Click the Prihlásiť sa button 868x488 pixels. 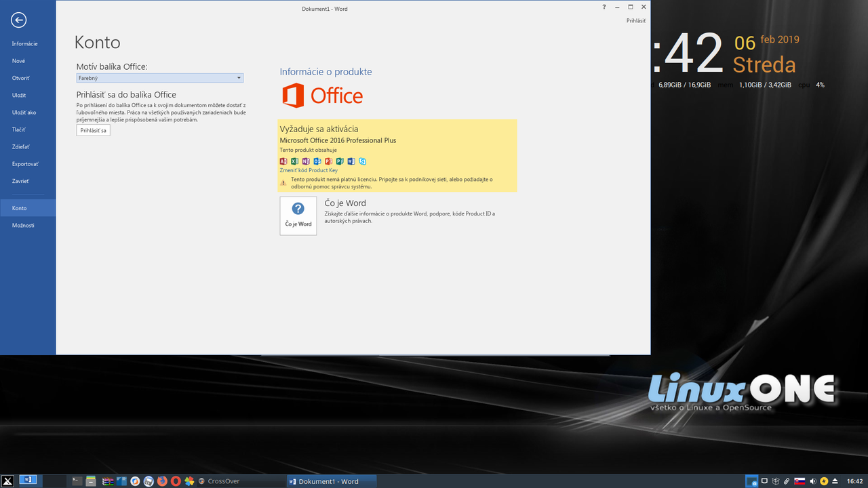[x=94, y=130]
